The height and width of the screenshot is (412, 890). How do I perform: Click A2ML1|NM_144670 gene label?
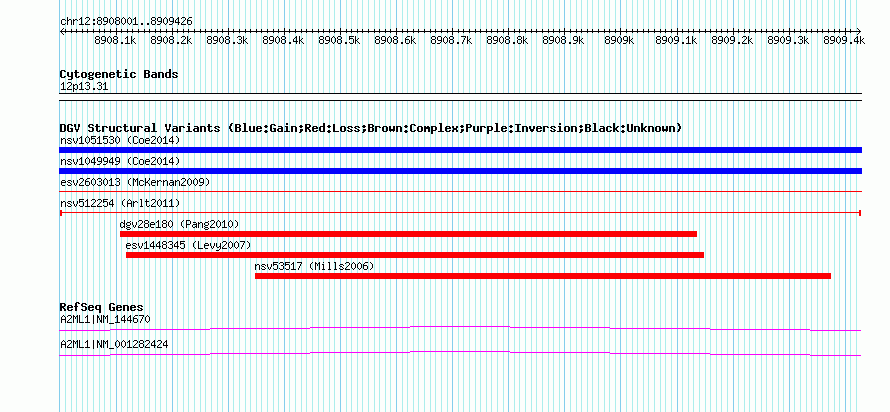[x=105, y=319]
